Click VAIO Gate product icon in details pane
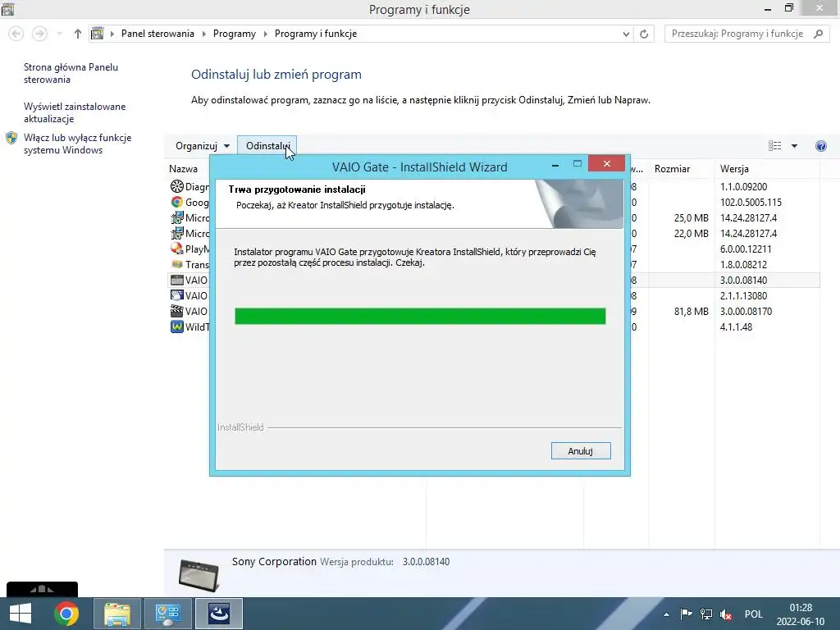Screen dimensions: 840x630 pyautogui.click(x=199, y=574)
